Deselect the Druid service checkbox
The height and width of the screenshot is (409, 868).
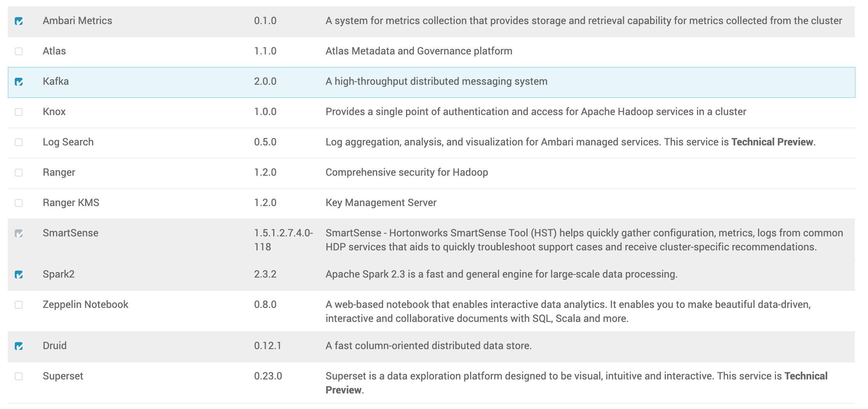tap(19, 346)
